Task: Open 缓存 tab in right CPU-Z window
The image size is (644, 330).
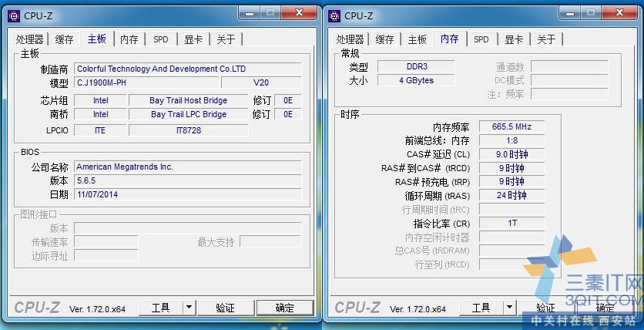Action: coord(384,39)
